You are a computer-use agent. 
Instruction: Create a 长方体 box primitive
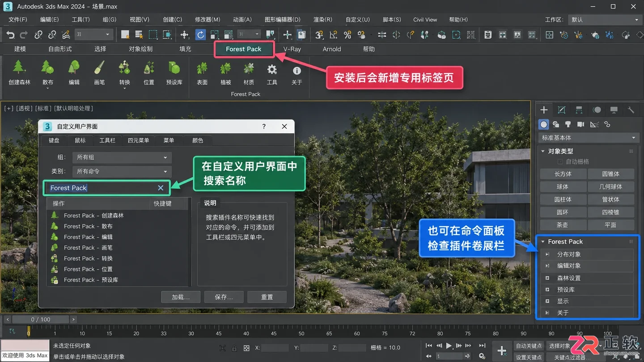click(x=563, y=174)
